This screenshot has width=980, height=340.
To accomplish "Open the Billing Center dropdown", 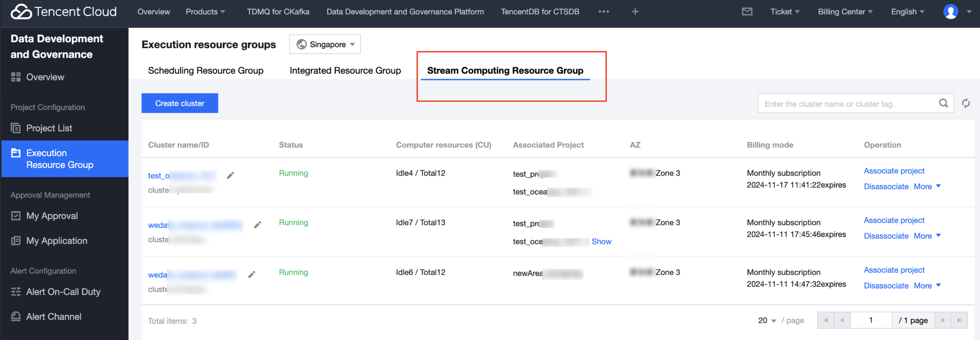I will point(845,12).
